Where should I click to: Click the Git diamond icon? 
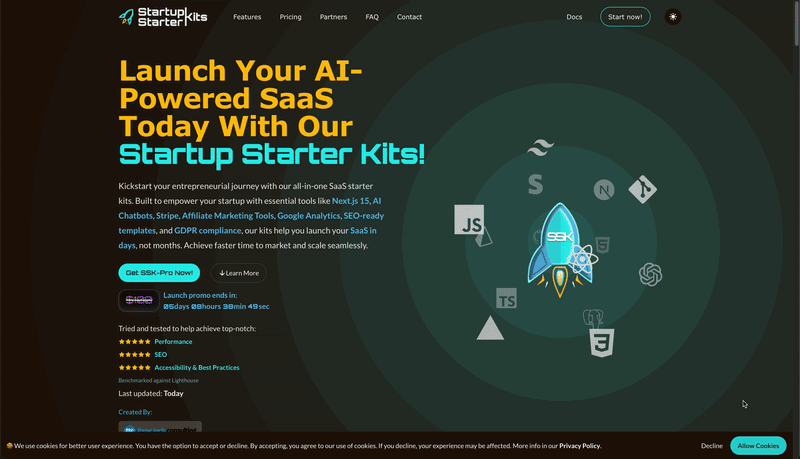tap(642, 189)
